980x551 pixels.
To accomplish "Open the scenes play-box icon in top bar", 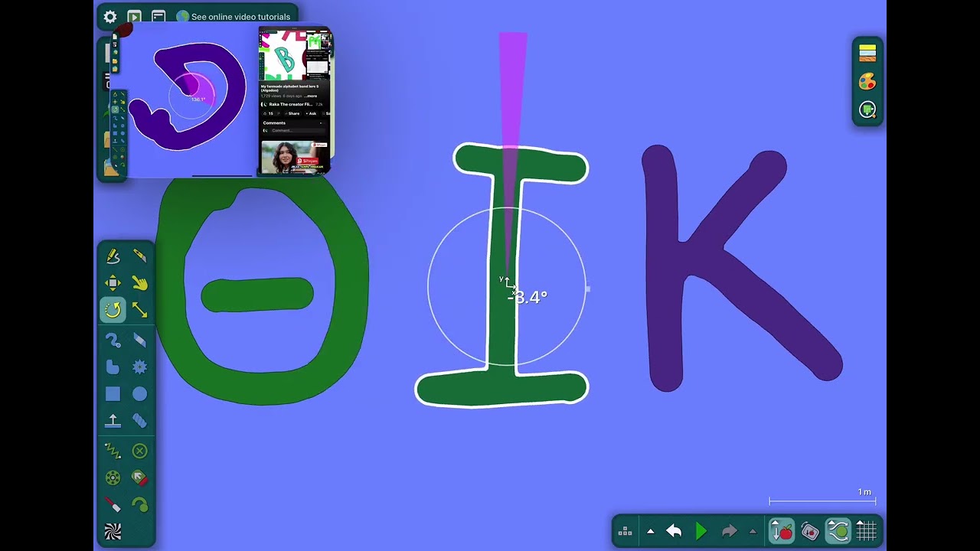I will pos(134,17).
